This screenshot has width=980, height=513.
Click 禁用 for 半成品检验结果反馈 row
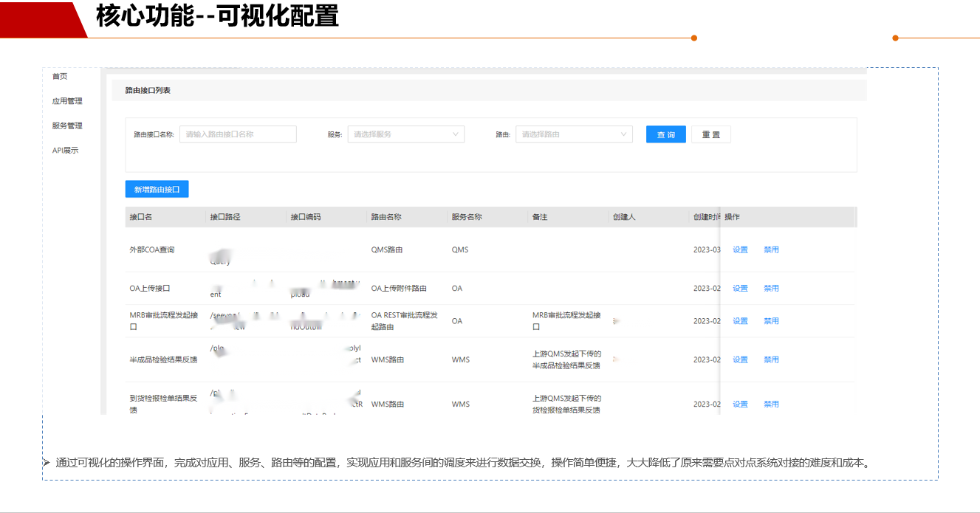(x=771, y=360)
